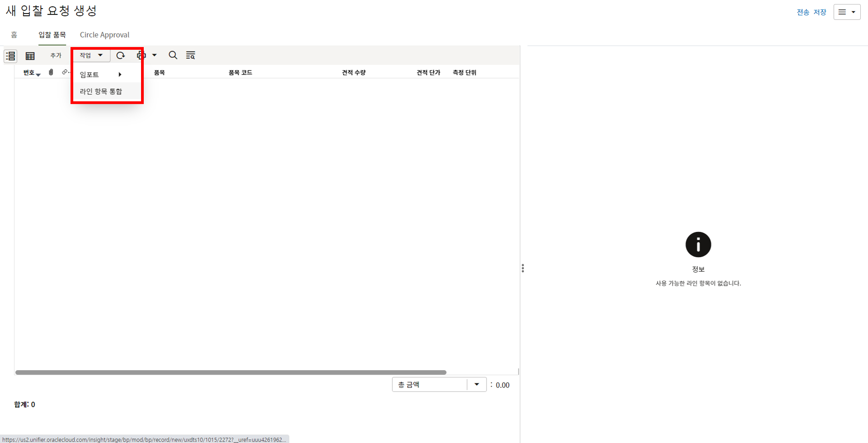Click the paperclip attachment column icon
The height and width of the screenshot is (443, 868).
[x=51, y=72]
